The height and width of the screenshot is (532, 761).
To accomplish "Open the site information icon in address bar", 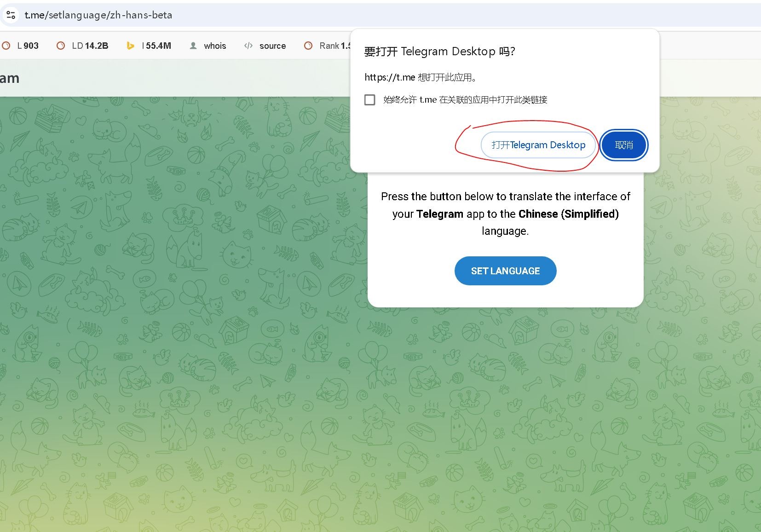I will [11, 15].
